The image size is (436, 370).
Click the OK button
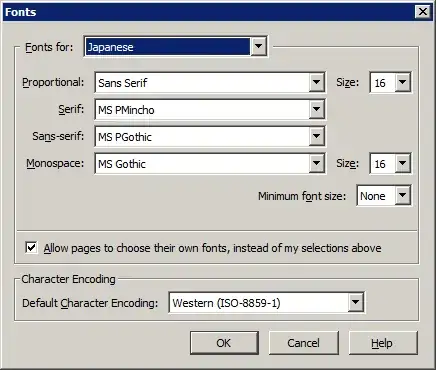(224, 343)
